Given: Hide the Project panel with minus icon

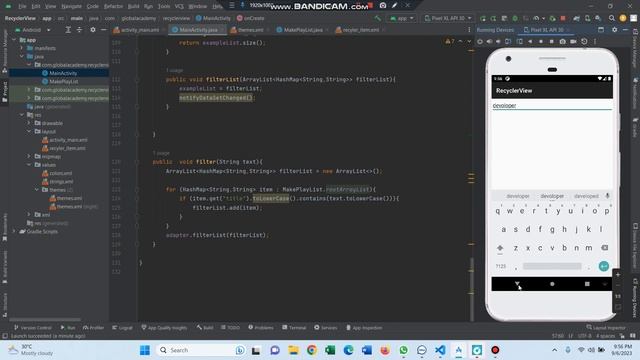Looking at the screenshot, I should tap(104, 30).
